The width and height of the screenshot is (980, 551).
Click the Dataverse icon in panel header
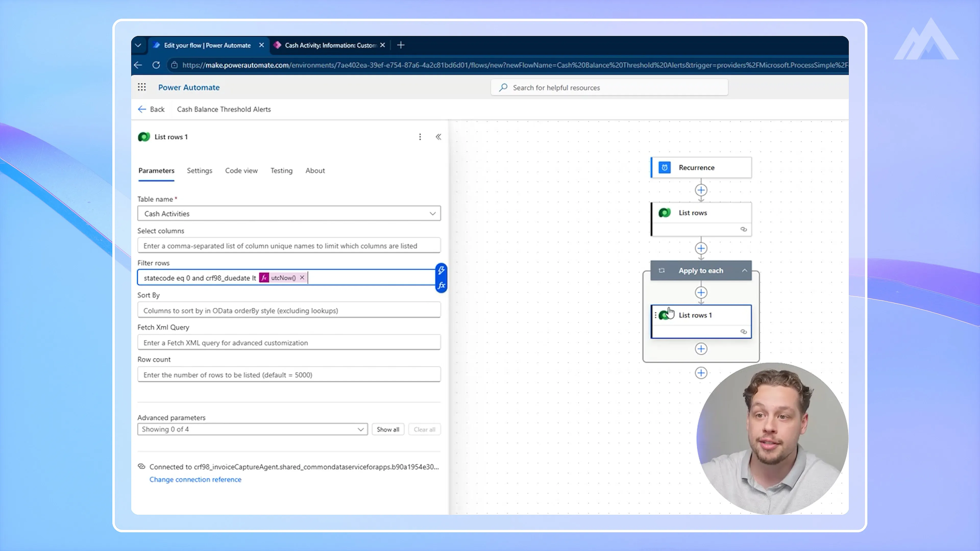click(144, 137)
